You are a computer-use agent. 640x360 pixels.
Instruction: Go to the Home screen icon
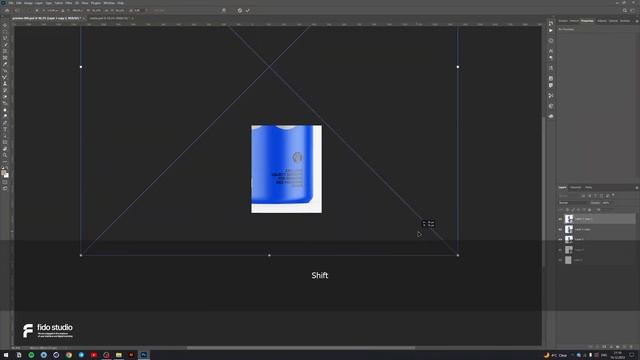(x=7, y=10)
